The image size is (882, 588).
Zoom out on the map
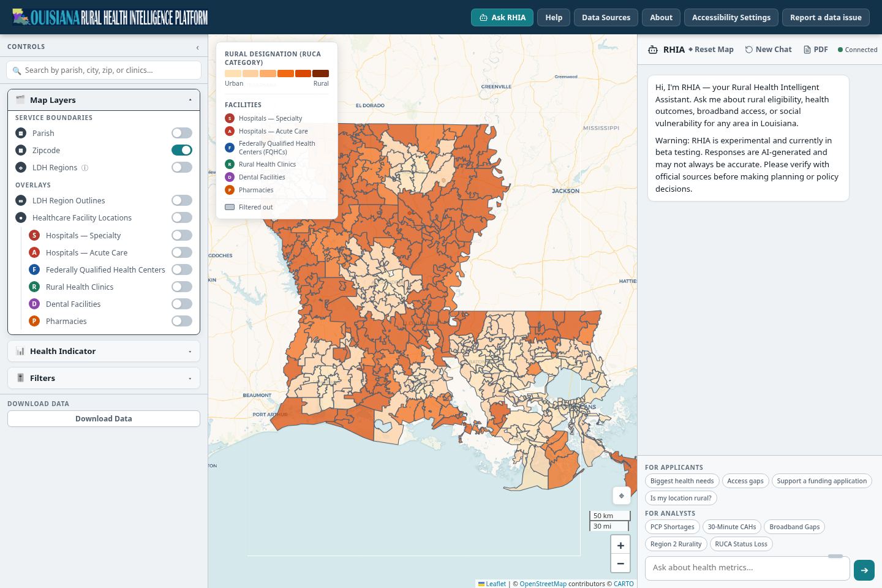pyautogui.click(x=620, y=563)
